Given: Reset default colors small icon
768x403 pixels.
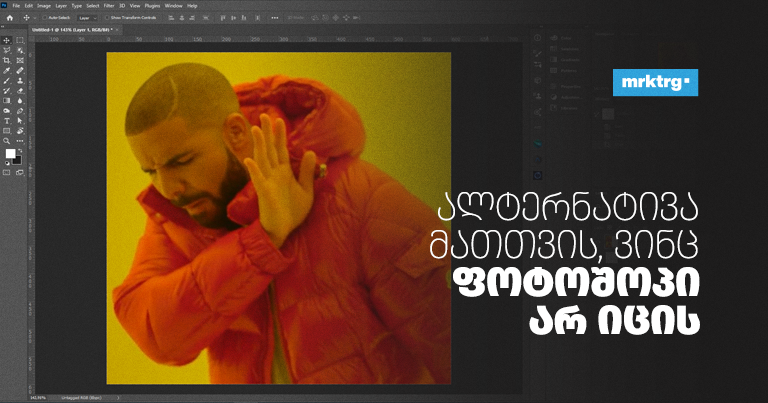Looking at the screenshot, I should coord(7,163).
